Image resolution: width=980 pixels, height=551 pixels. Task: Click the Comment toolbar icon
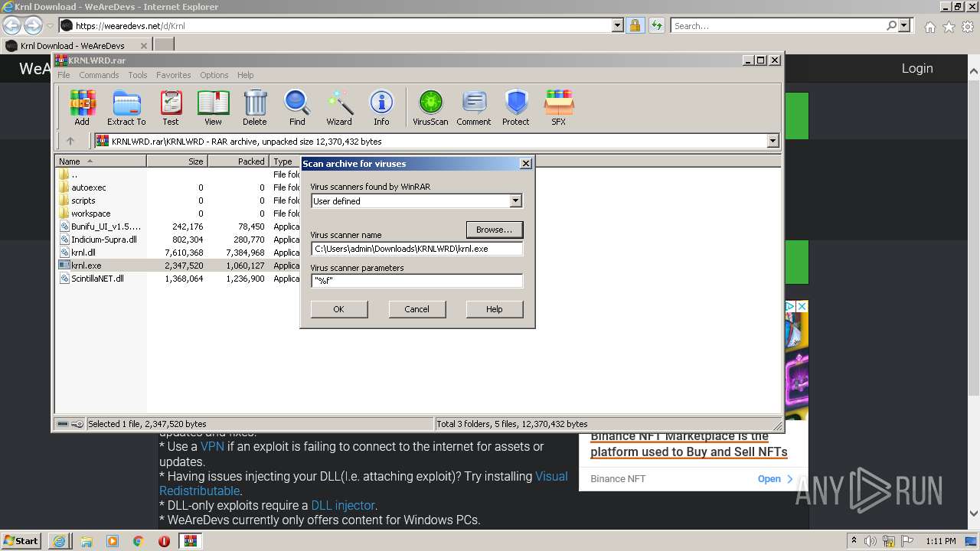474,107
